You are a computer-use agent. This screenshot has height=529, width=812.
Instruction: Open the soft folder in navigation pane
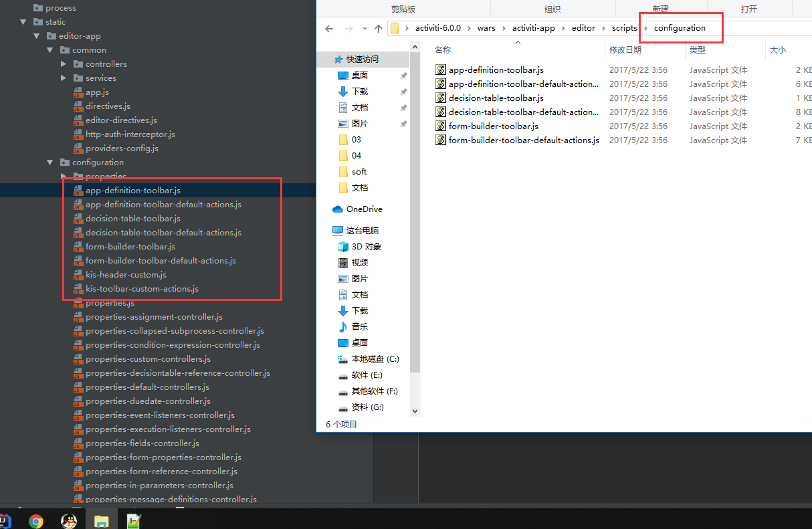359,172
